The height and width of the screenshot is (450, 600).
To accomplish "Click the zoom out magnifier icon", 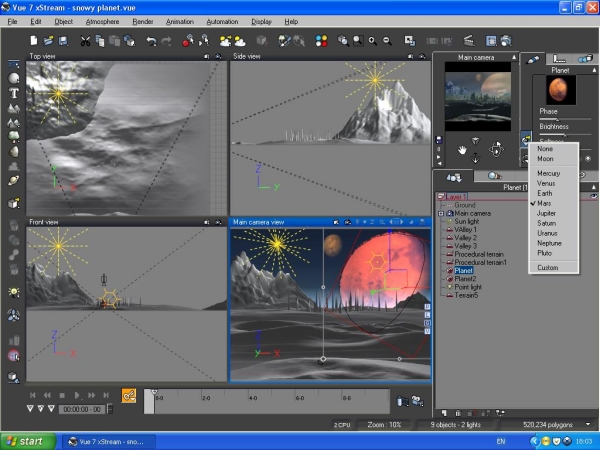I will [387, 41].
